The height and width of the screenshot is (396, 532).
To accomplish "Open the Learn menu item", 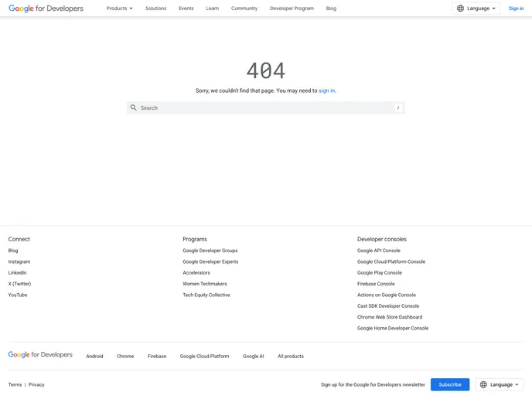I will tap(213, 9).
